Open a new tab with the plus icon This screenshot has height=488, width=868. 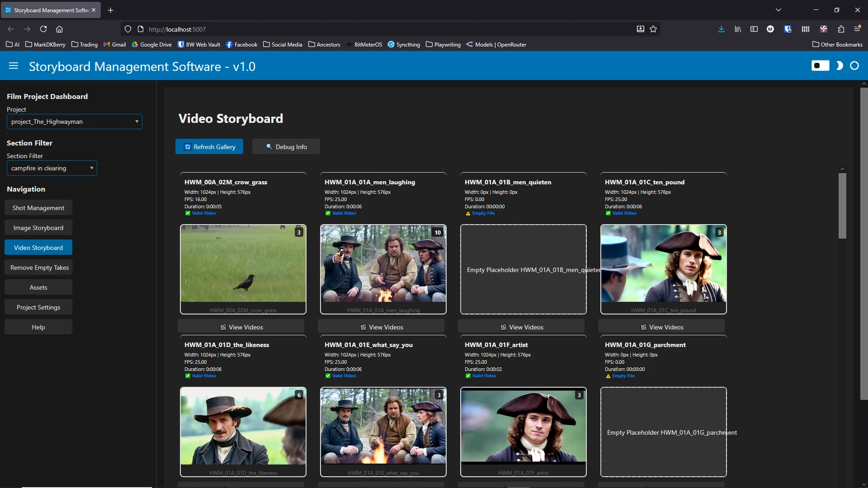click(x=110, y=10)
